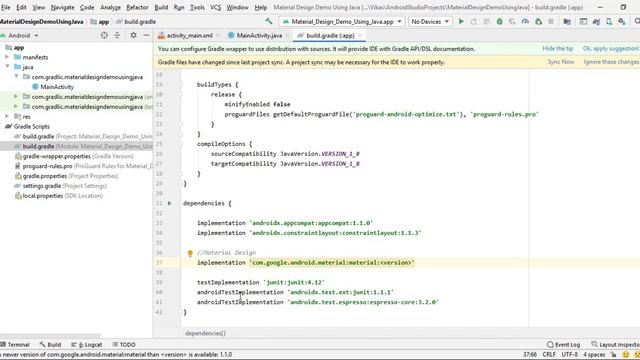Click the yellow lightbulb quick-fix icon

click(190, 253)
